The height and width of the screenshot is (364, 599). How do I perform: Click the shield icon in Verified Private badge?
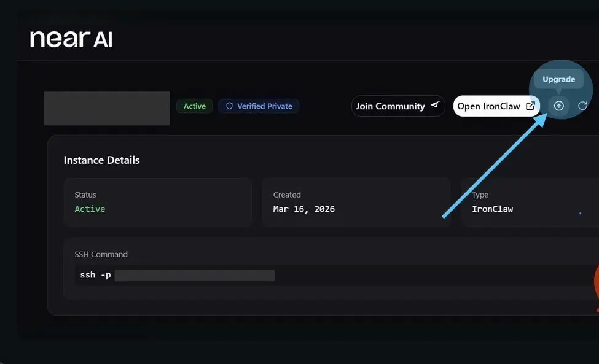(x=229, y=106)
